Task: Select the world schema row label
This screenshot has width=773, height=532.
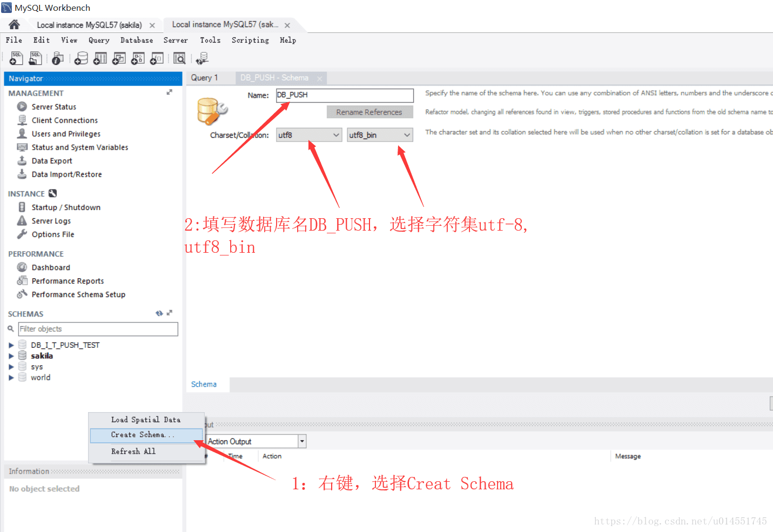Action: [41, 378]
